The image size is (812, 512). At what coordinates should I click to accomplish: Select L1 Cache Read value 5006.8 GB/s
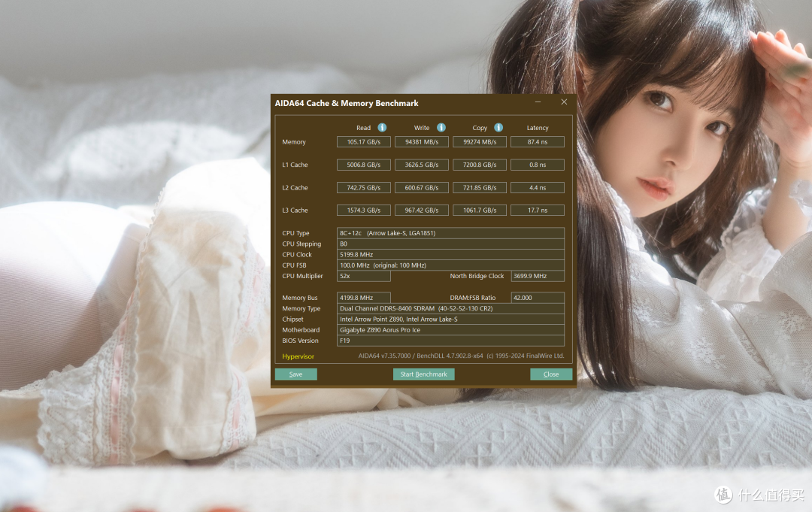(x=364, y=165)
